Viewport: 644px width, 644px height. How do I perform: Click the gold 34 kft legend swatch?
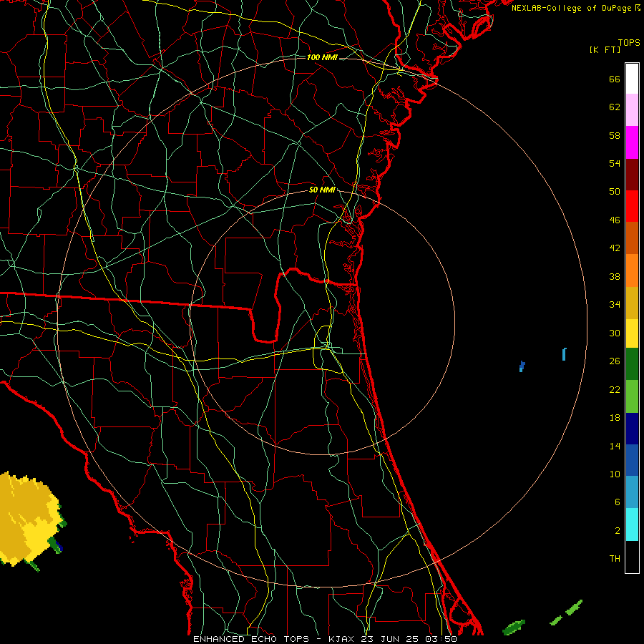632,303
